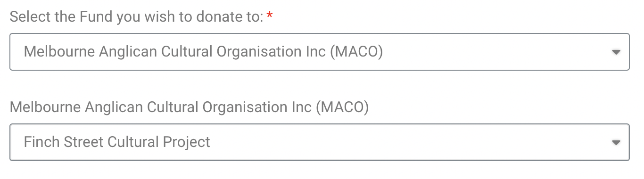Click the word 'Finch' in the second select box
Viewport: 644px width, 179px height.
click(40, 142)
